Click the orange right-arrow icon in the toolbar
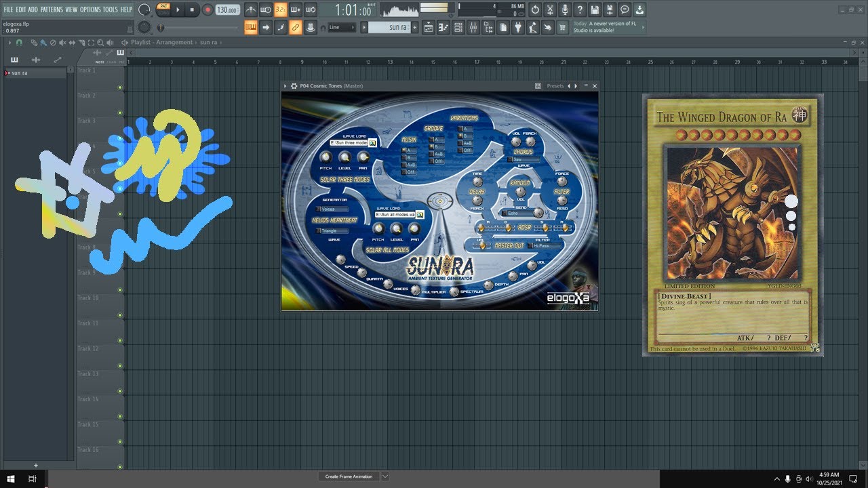 266,28
